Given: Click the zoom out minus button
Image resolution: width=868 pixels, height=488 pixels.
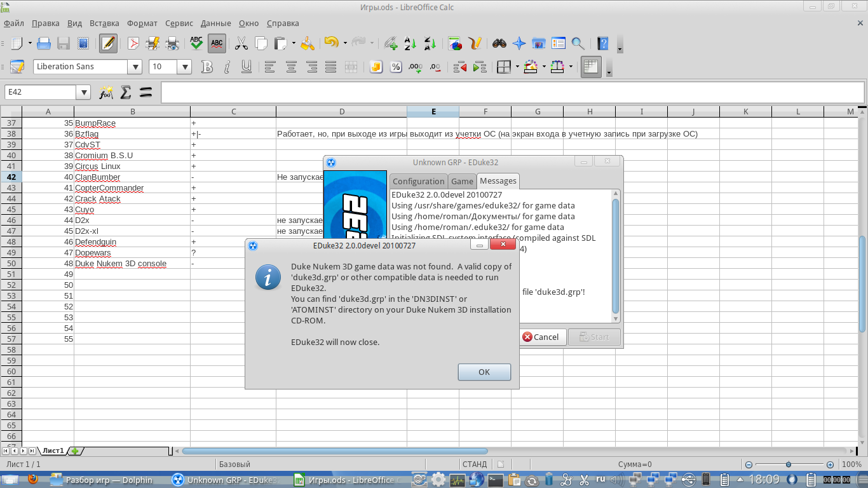Looking at the screenshot, I should pyautogui.click(x=749, y=464).
